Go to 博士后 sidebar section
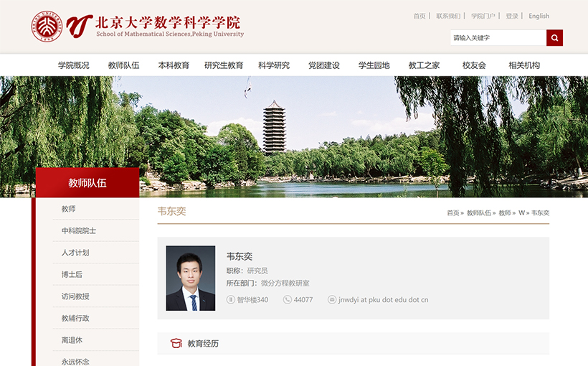The height and width of the screenshot is (366, 588). pos(72,274)
